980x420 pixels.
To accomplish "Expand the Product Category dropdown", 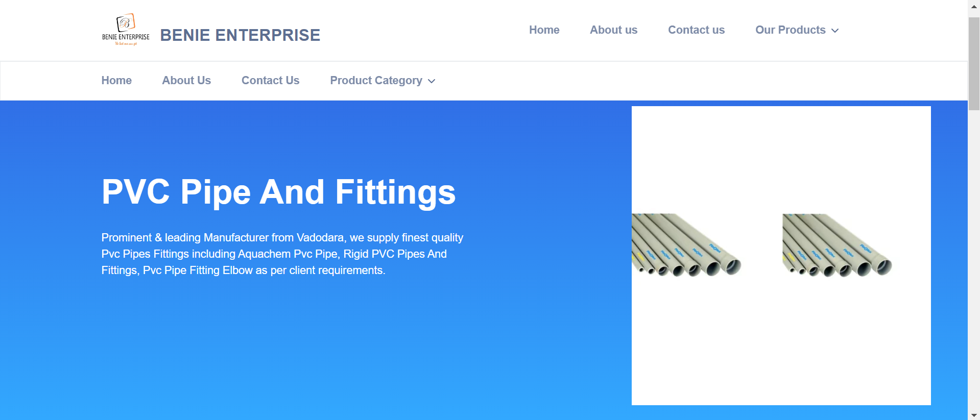I will [383, 81].
